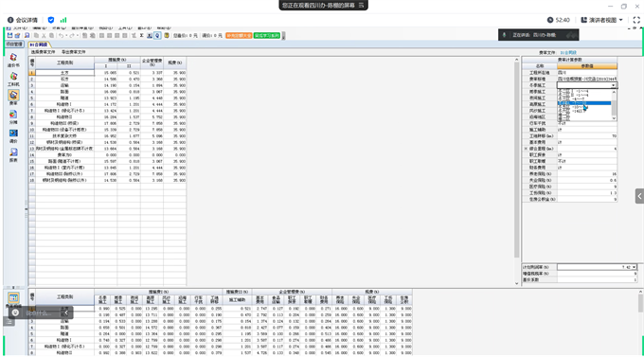Open the 造价书 sidebar icon

(x=13, y=60)
